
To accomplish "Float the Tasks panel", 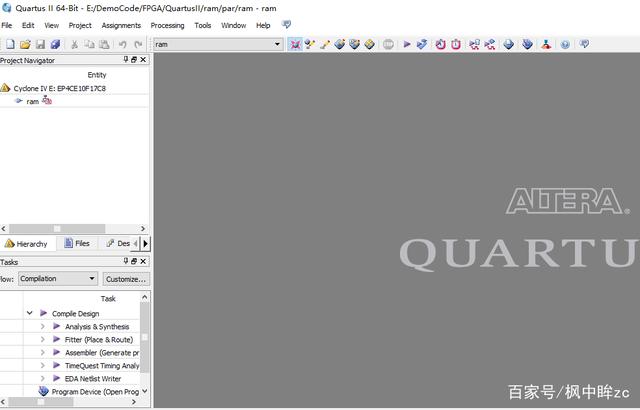I will click(x=134, y=261).
